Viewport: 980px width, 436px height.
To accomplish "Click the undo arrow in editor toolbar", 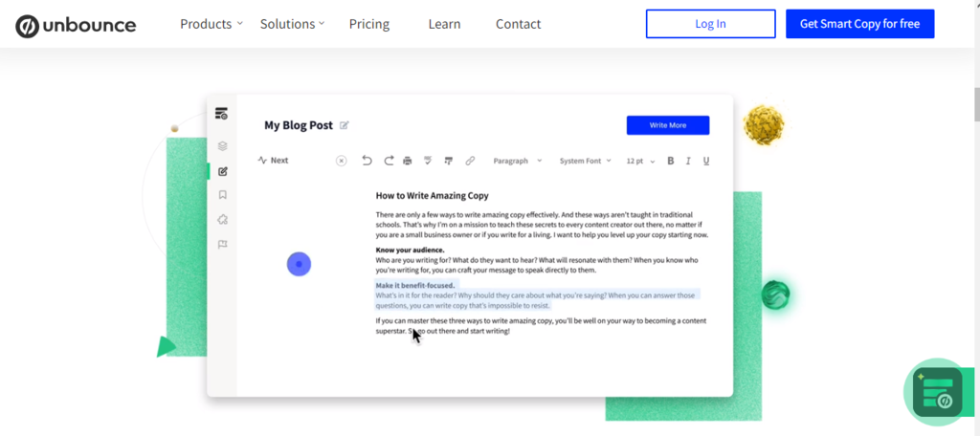I will 367,161.
